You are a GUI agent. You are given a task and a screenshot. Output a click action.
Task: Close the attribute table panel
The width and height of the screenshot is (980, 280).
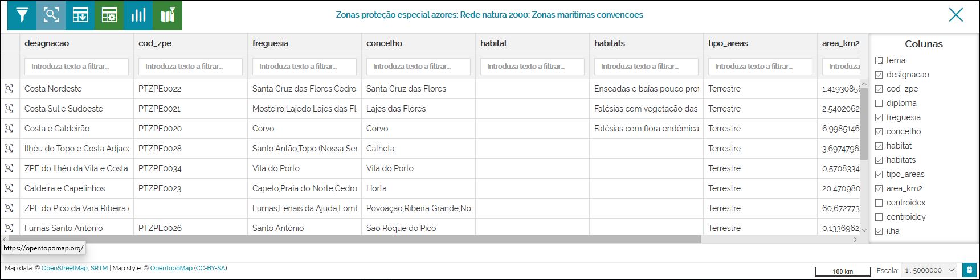[955, 15]
